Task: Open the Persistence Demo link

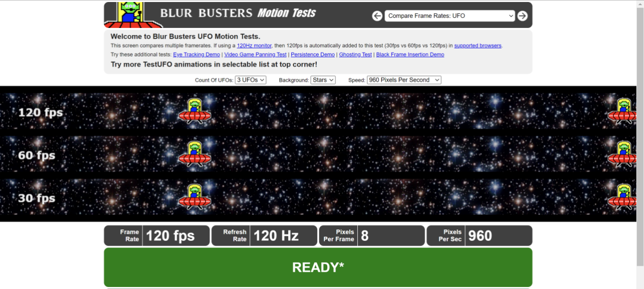Action: 313,54
